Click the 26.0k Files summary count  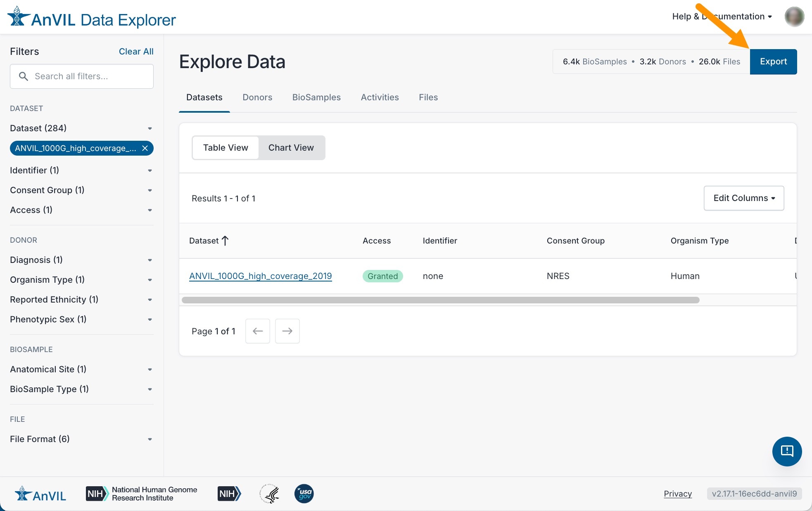point(719,62)
